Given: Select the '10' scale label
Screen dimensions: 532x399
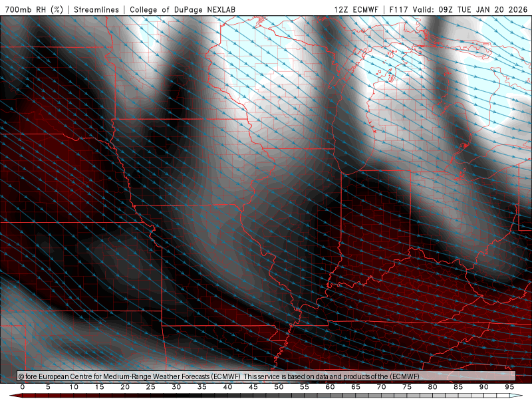Looking at the screenshot, I should click(x=74, y=387).
